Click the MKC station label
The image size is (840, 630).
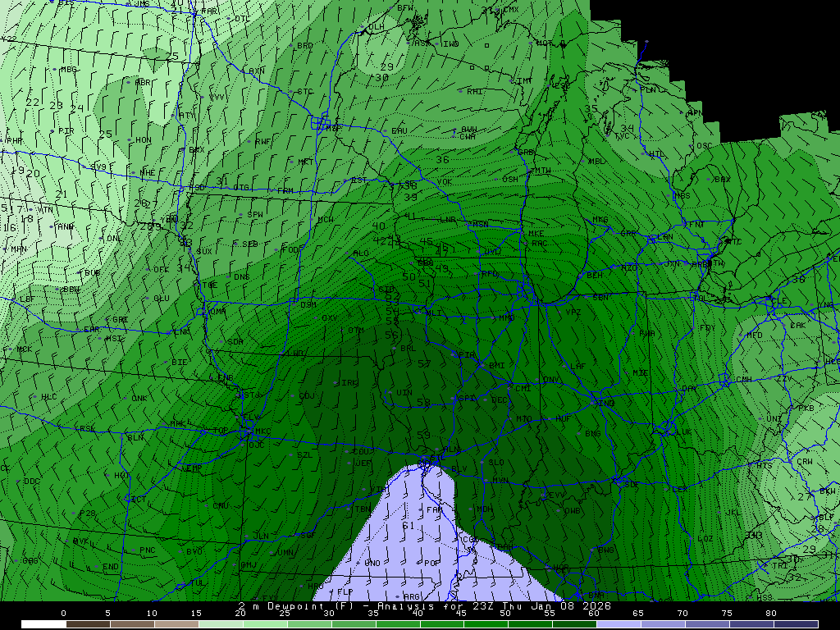point(263,431)
